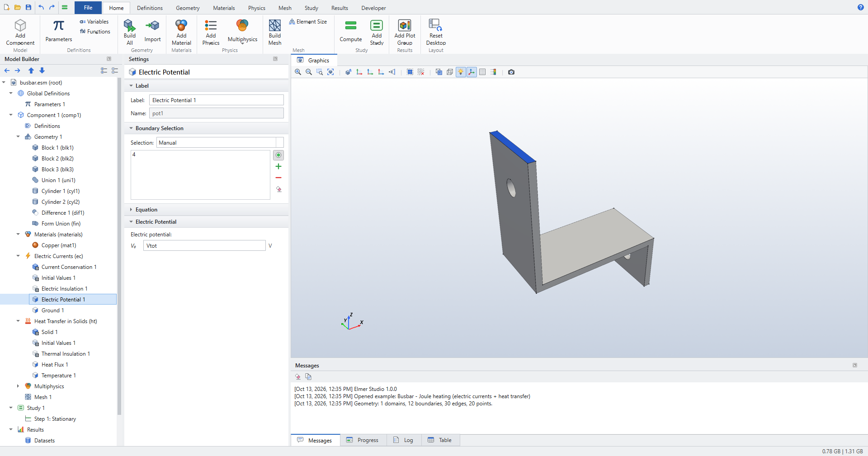Switch Graphics to the perspective camera icon
The image size is (868, 456).
[392, 72]
